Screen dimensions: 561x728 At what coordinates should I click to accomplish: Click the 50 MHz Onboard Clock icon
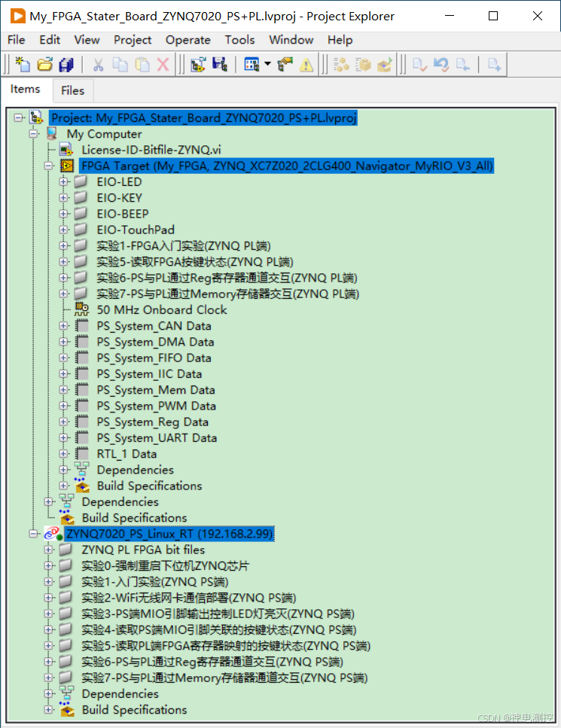(82, 309)
